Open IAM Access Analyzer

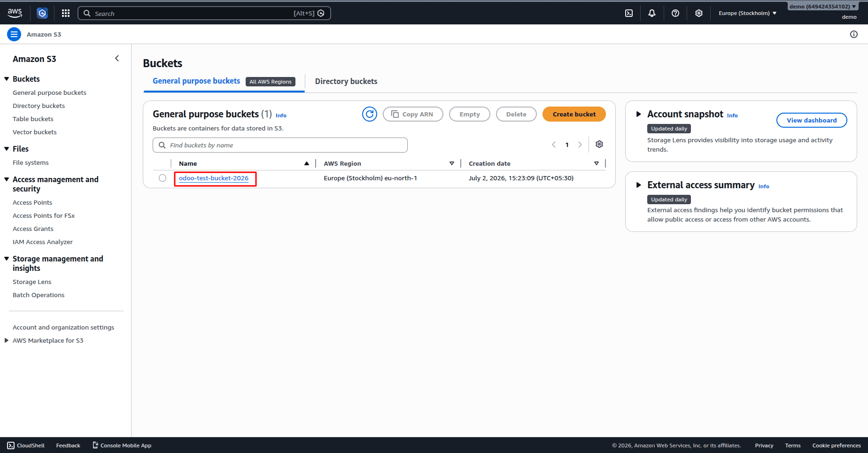point(43,242)
